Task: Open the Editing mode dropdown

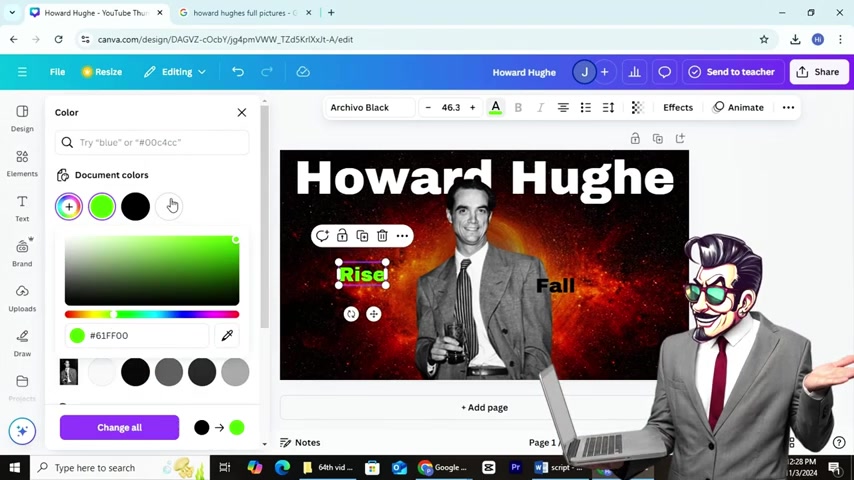Action: (x=175, y=72)
